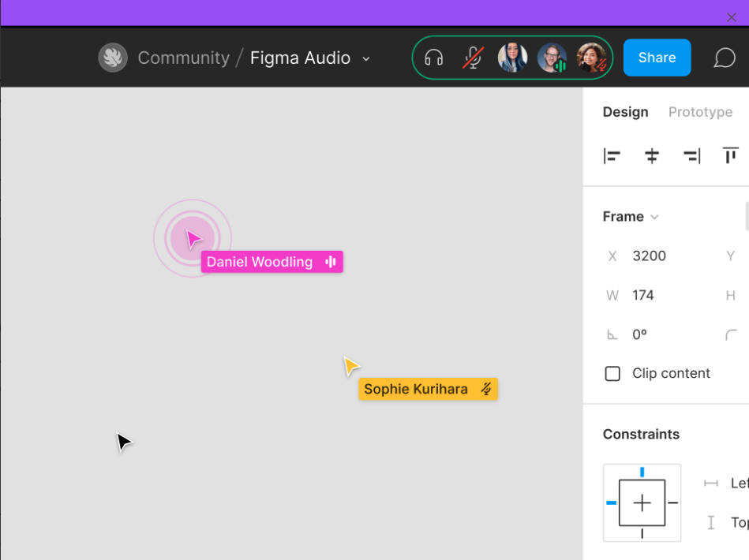Align selection to left edge
This screenshot has width=749, height=560.
point(612,156)
